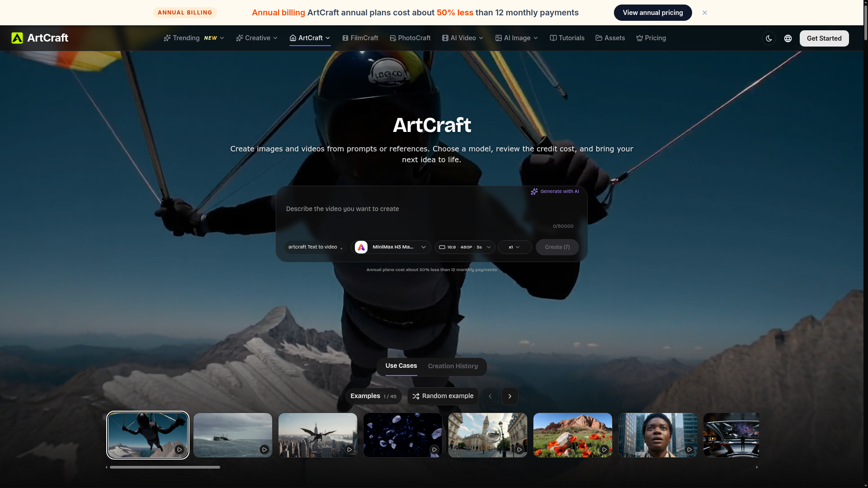Open the ArtCraft nav menu
The width and height of the screenshot is (868, 488).
point(310,38)
